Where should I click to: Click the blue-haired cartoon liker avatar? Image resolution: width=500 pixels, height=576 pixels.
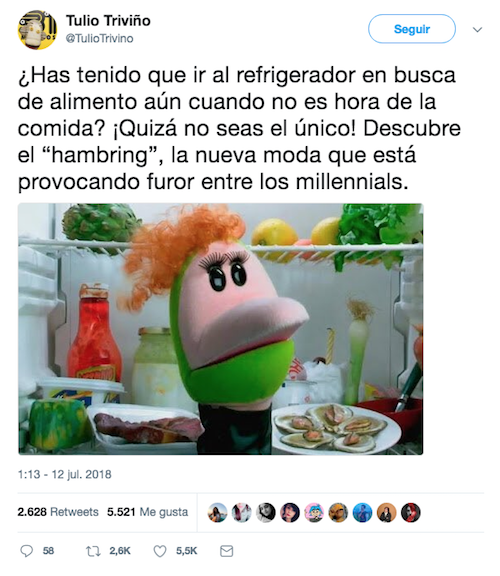pyautogui.click(x=314, y=512)
